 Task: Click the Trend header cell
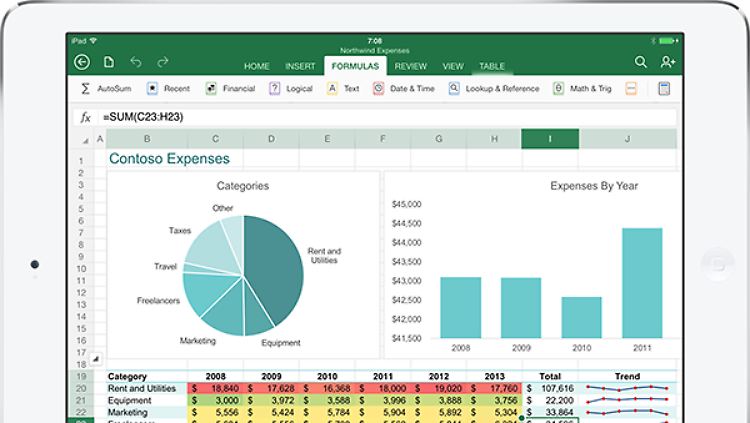pyautogui.click(x=627, y=377)
